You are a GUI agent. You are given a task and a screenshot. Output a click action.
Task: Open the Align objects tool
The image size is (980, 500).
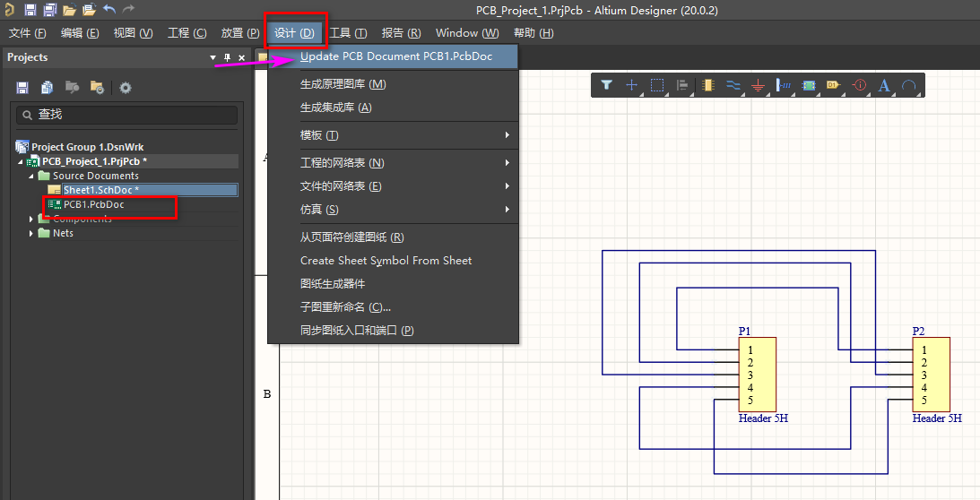[682, 85]
